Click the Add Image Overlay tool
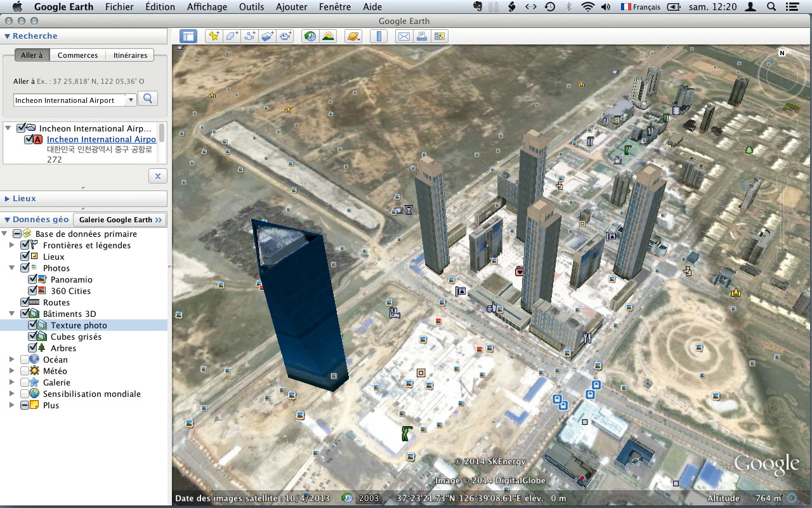Screen dimensions: 812x508 tap(267, 36)
